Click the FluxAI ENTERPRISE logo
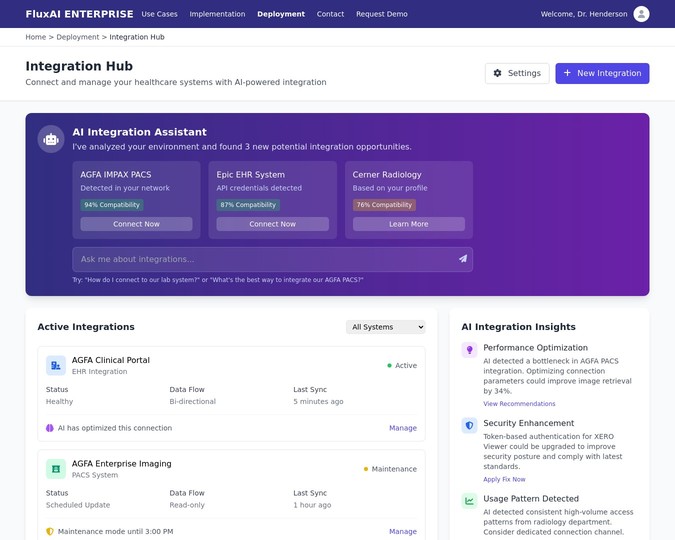The height and width of the screenshot is (540, 675). pyautogui.click(x=79, y=14)
